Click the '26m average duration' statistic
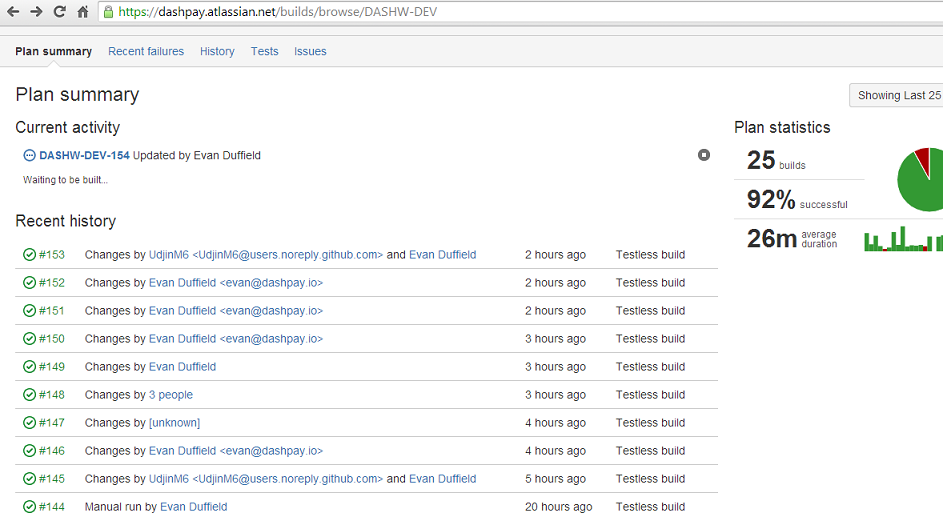 pos(792,239)
